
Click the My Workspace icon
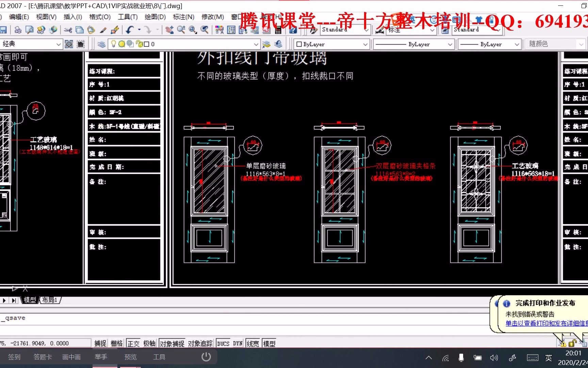point(81,44)
